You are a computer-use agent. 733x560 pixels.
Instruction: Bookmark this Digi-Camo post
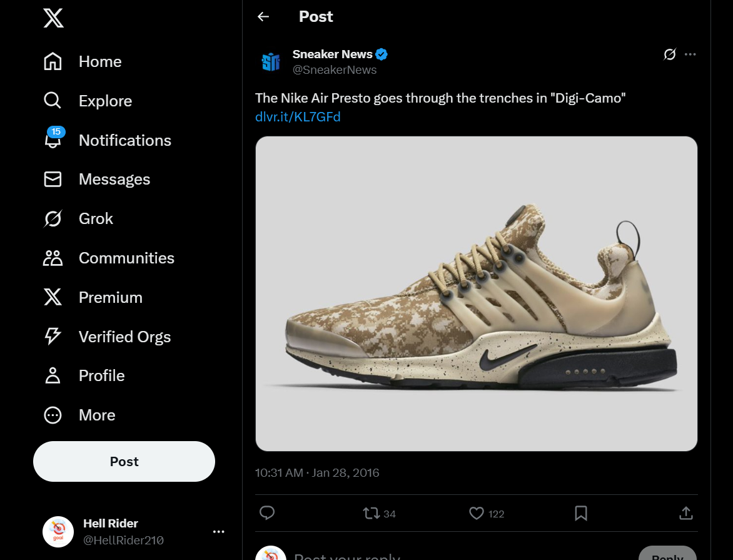click(580, 513)
